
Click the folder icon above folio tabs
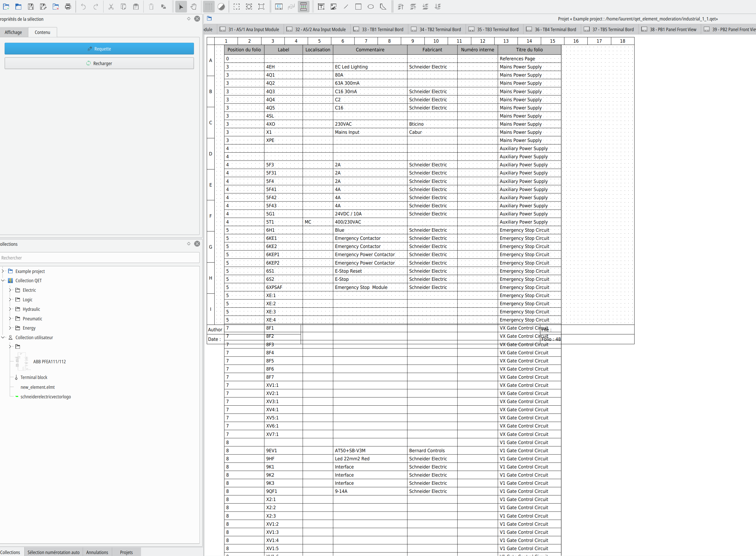(x=209, y=18)
